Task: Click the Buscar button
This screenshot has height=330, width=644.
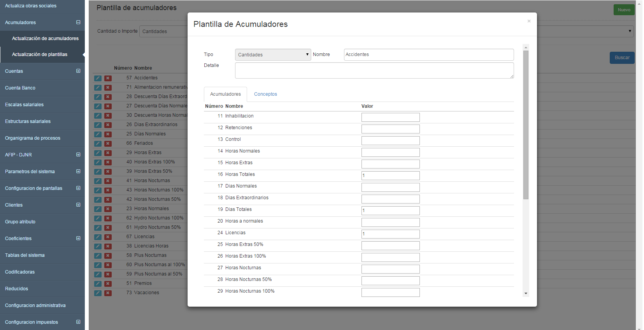Action: (622, 58)
